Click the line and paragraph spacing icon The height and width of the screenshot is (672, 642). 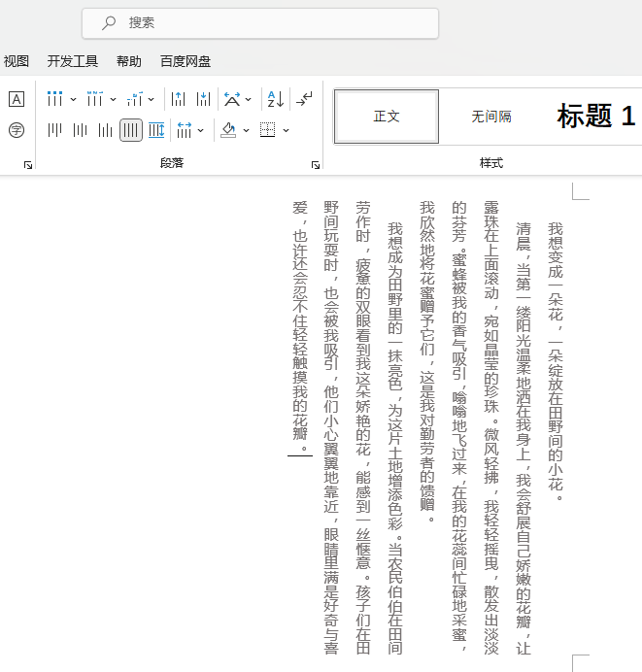(x=185, y=130)
